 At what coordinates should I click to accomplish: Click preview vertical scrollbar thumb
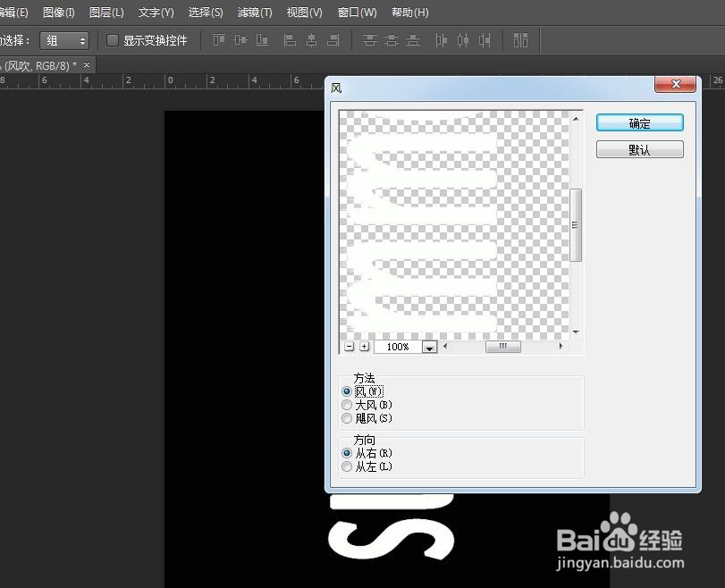pos(576,225)
